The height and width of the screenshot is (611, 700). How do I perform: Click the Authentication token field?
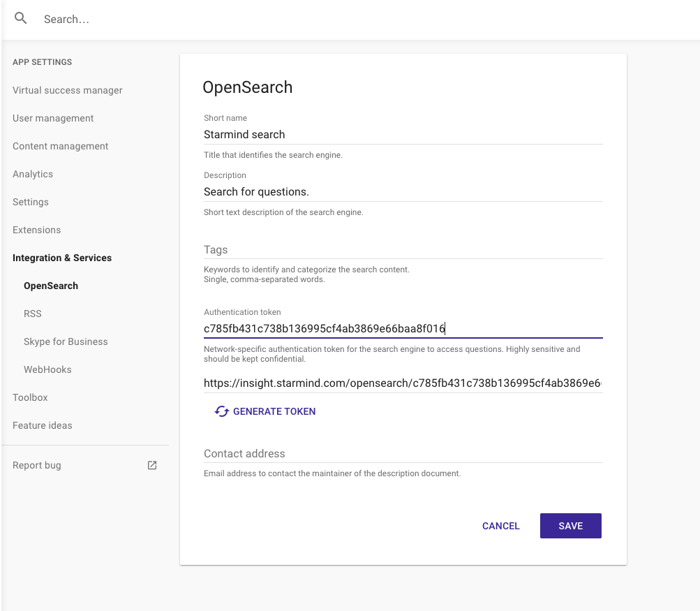coord(403,329)
